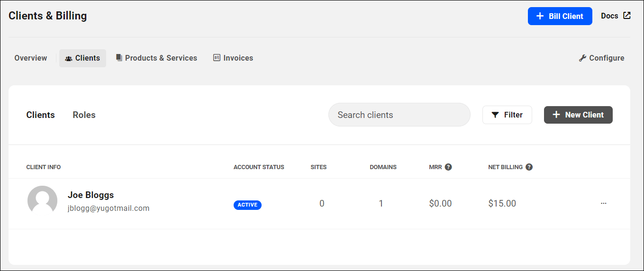Click in the Search clients field

[x=399, y=115]
